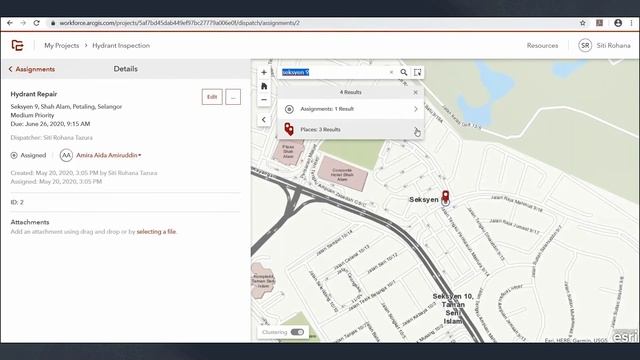Click the browser extension icon

599,23
